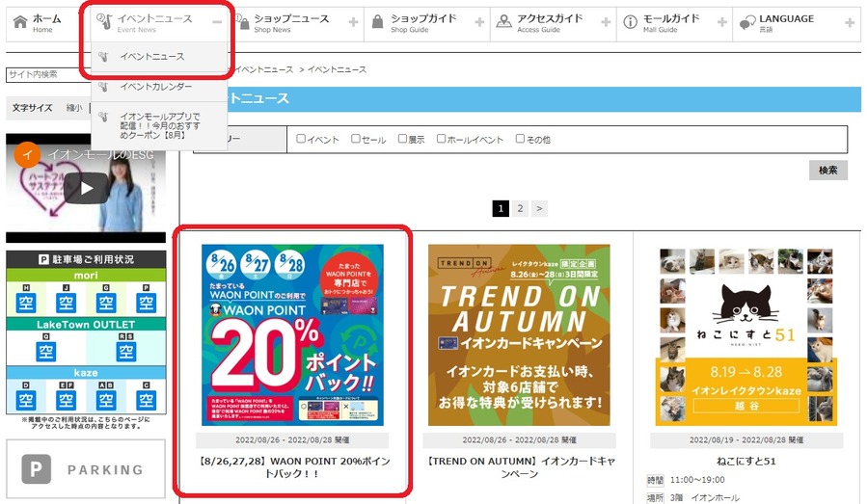The width and height of the screenshot is (868, 504).
Task: Expand Access Guide plus icon
Action: click(606, 22)
